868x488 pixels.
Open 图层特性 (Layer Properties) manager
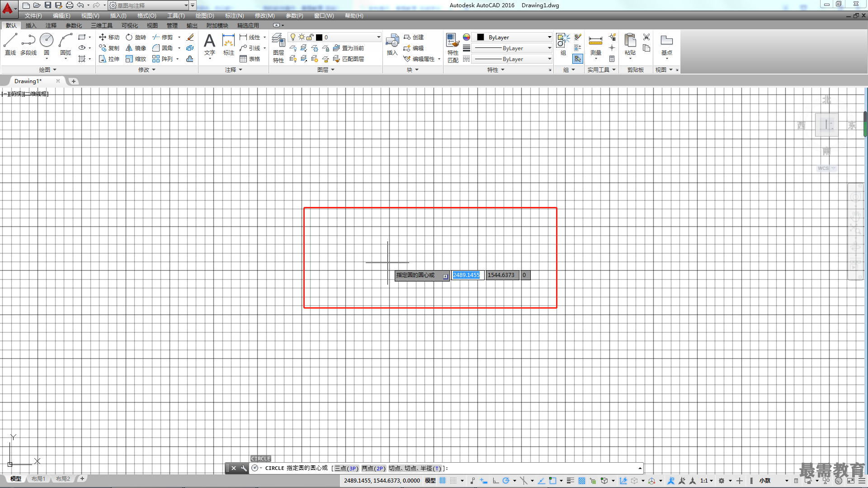(x=278, y=48)
